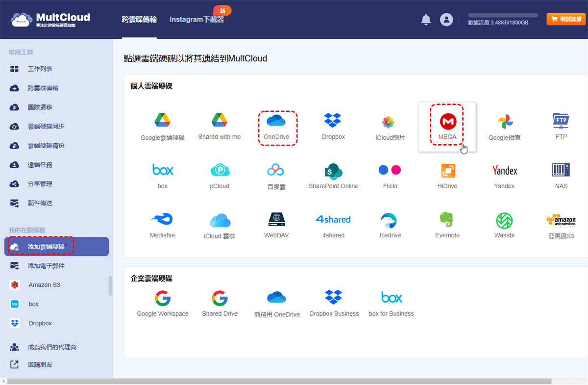Viewport: 588px width, 385px height.
Task: Select the Wasabi icon
Action: click(504, 221)
